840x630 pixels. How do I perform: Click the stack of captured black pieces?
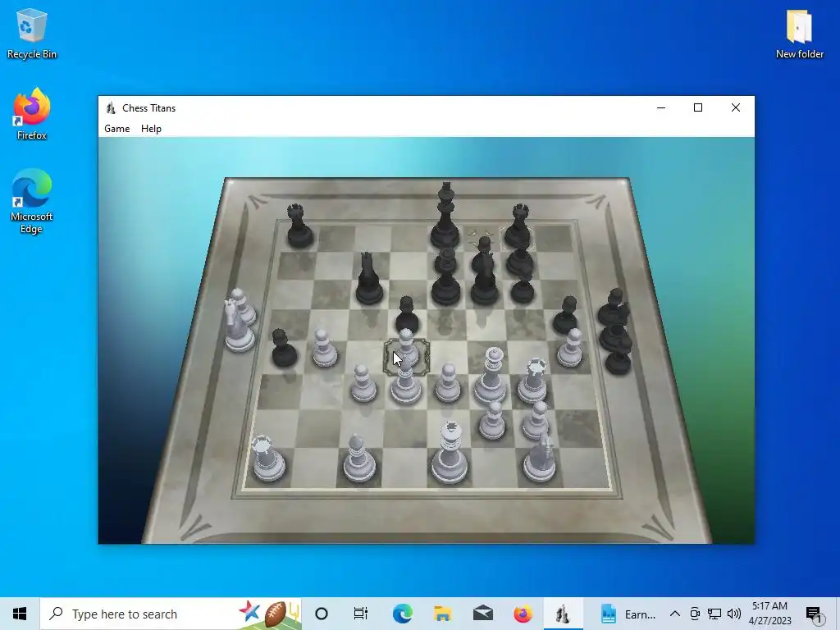click(x=615, y=332)
